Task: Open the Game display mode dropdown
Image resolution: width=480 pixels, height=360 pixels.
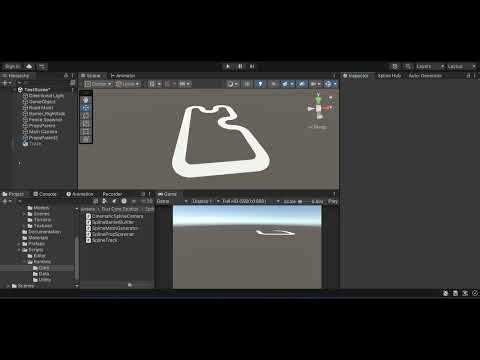Action: [172, 201]
